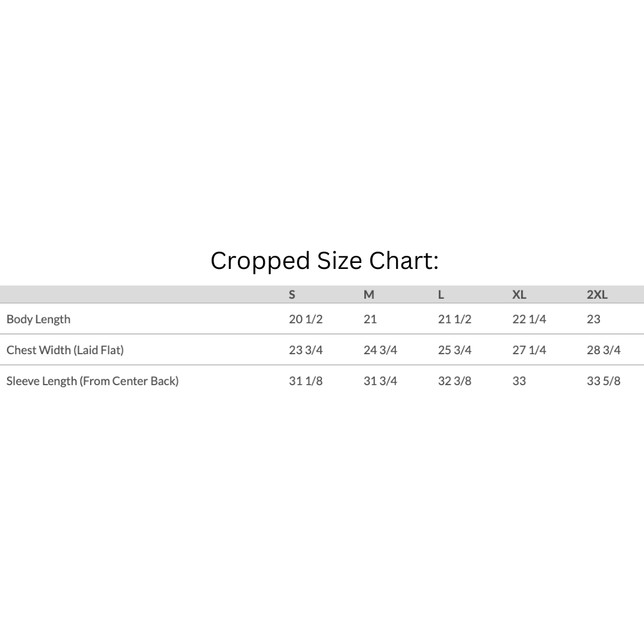Click the L column header

(441, 295)
